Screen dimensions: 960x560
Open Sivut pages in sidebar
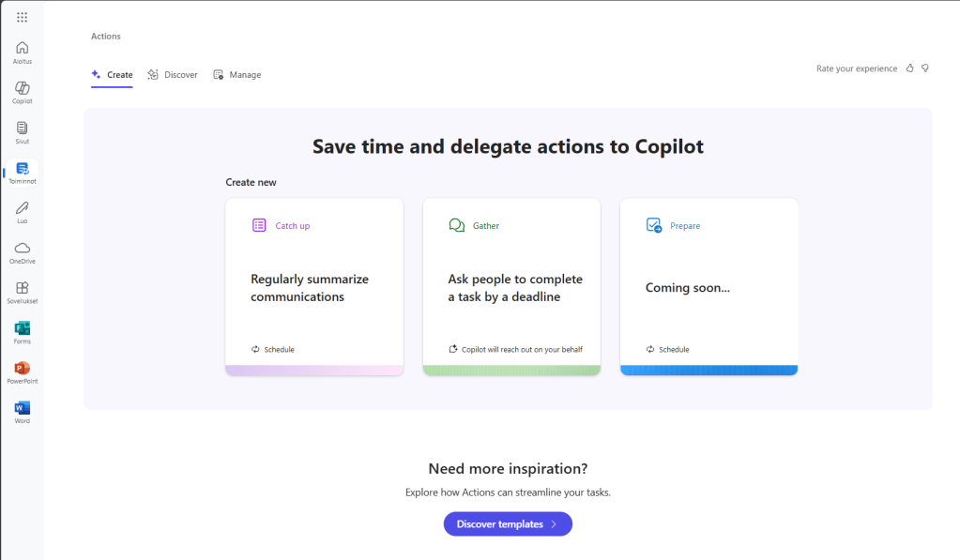(23, 131)
